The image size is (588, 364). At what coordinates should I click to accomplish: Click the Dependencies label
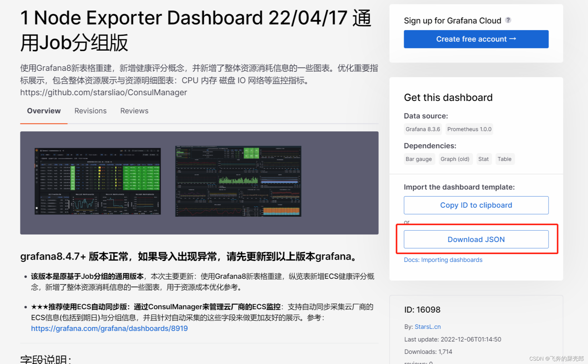(x=430, y=146)
